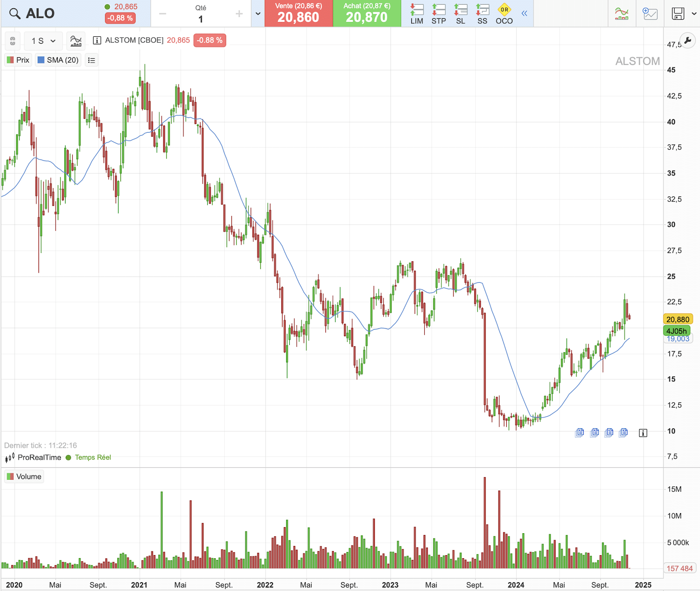Collapse the order toolbar with double chevron
This screenshot has width=700, height=591.
[524, 14]
